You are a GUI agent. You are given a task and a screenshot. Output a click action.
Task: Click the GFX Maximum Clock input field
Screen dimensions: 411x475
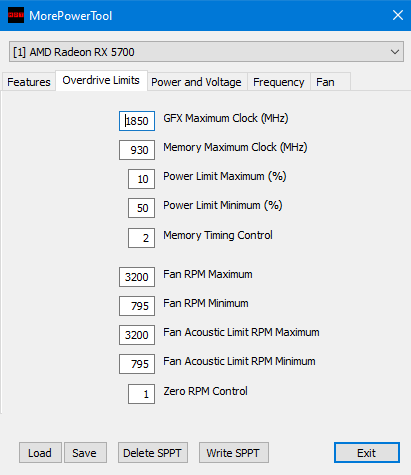point(137,121)
